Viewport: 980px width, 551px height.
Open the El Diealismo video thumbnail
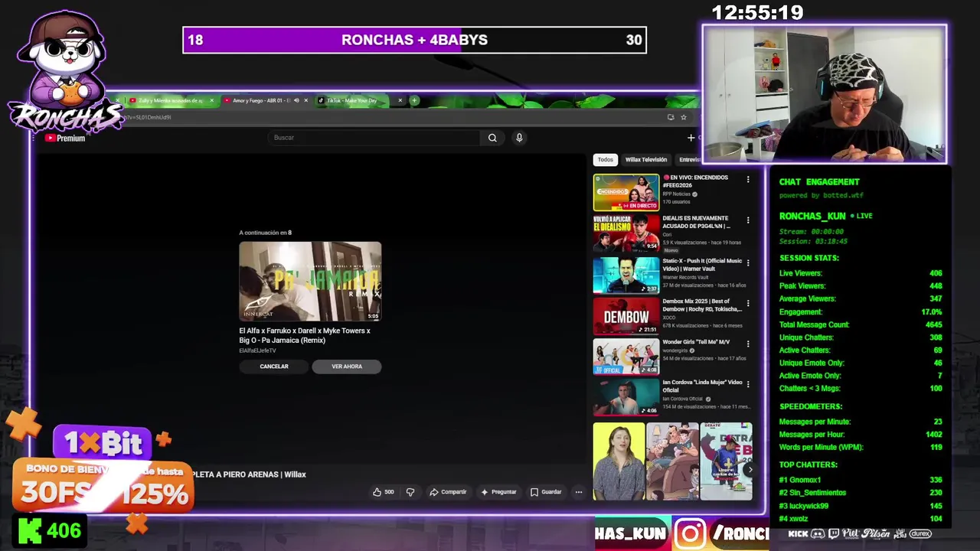tap(626, 233)
